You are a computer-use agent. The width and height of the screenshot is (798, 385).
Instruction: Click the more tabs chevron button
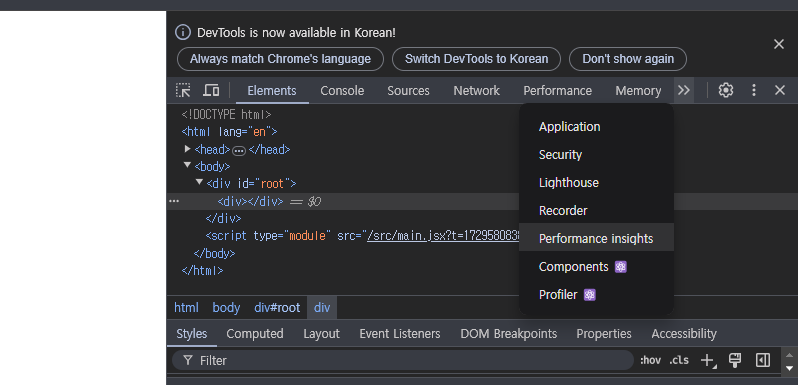pos(684,90)
